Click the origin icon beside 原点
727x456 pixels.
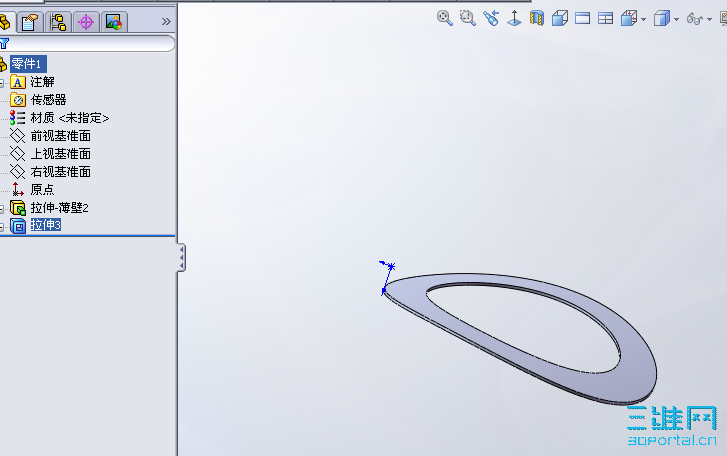[x=18, y=190]
